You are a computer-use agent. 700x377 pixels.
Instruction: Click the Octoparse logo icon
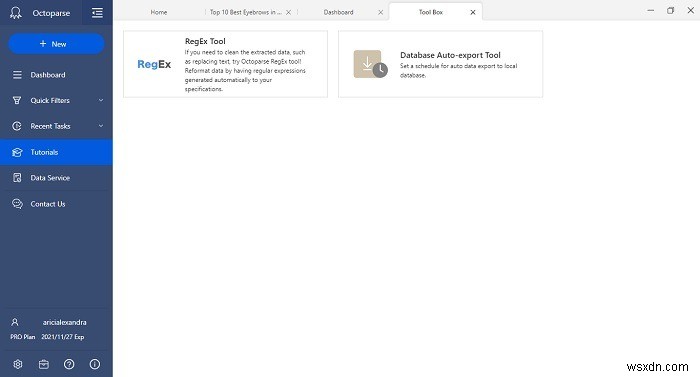tap(16, 13)
